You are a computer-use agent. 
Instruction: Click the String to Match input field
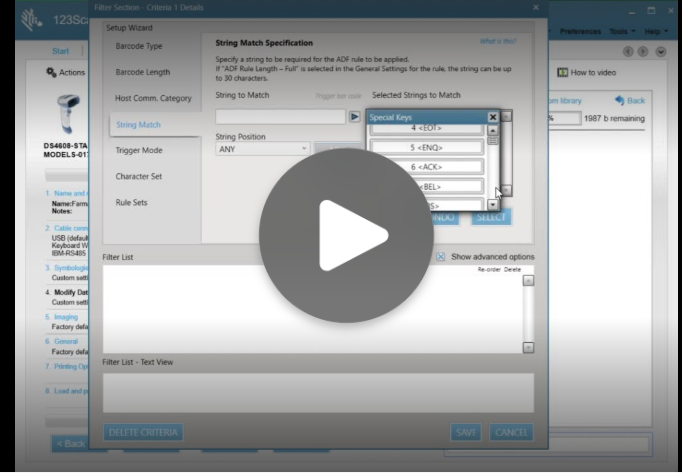pos(281,117)
